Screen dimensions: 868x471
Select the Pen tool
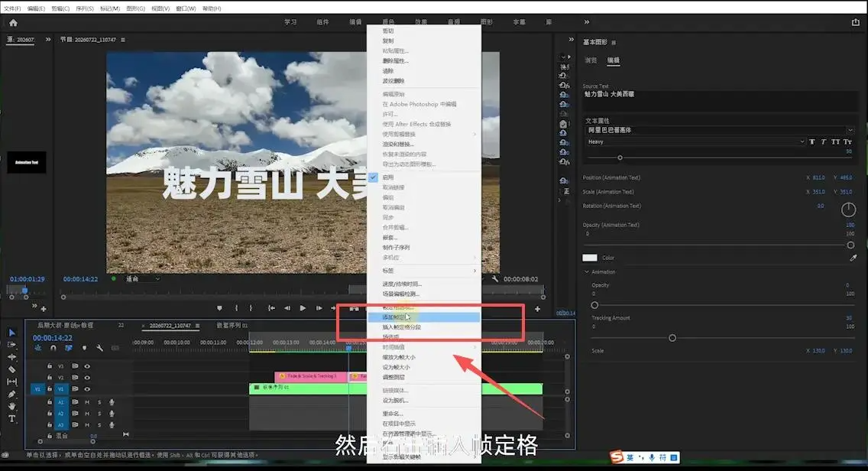12,394
